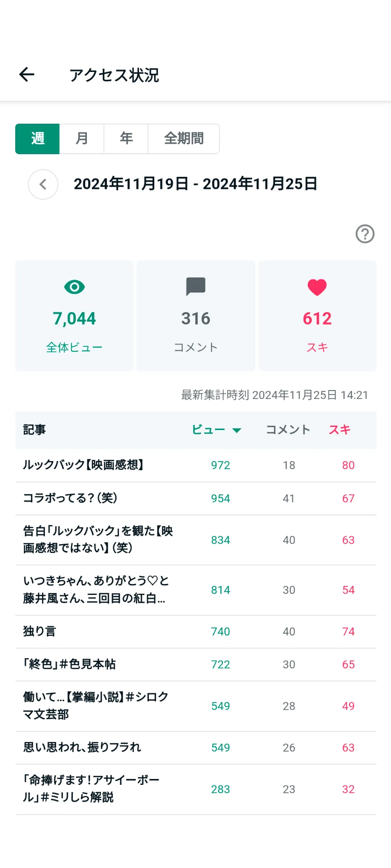
Task: Sort by the コメント column header
Action: click(x=288, y=429)
